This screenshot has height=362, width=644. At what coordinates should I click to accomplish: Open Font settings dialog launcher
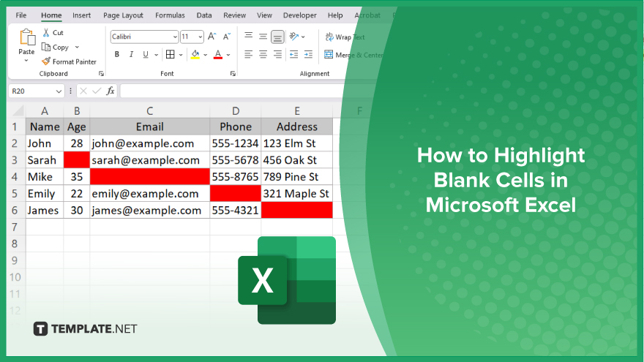[x=233, y=74]
